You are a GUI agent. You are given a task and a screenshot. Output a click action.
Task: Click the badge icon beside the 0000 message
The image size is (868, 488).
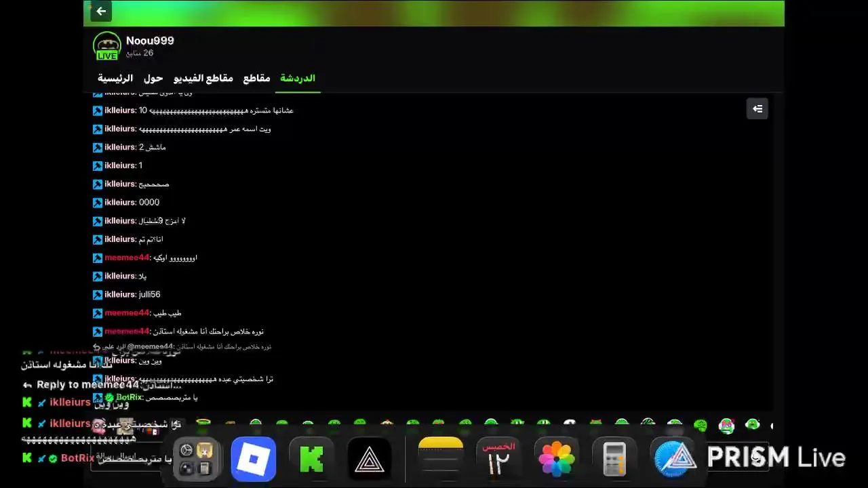98,203
